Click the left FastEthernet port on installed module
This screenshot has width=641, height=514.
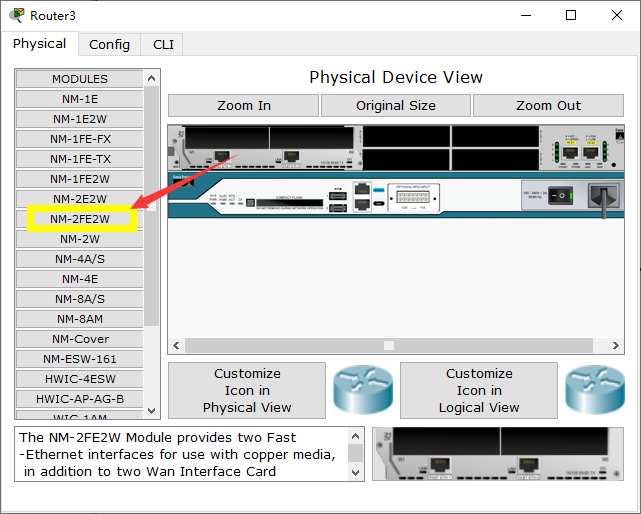(222, 156)
